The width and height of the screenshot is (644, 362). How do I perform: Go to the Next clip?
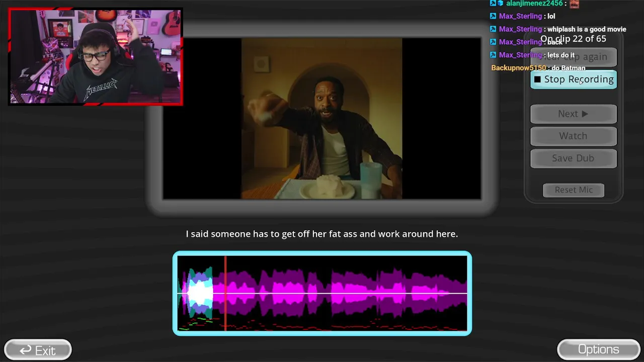(x=574, y=114)
